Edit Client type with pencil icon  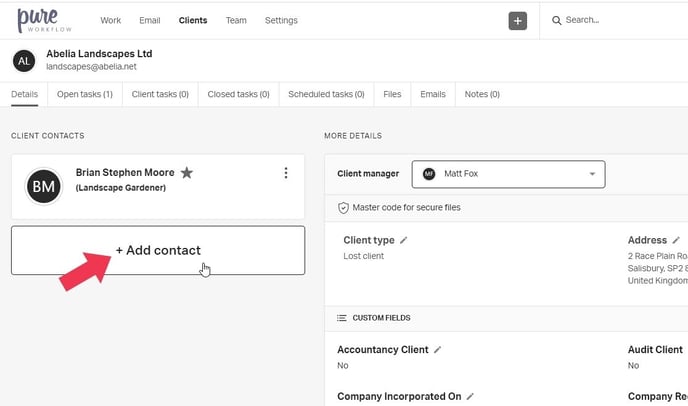coord(404,240)
